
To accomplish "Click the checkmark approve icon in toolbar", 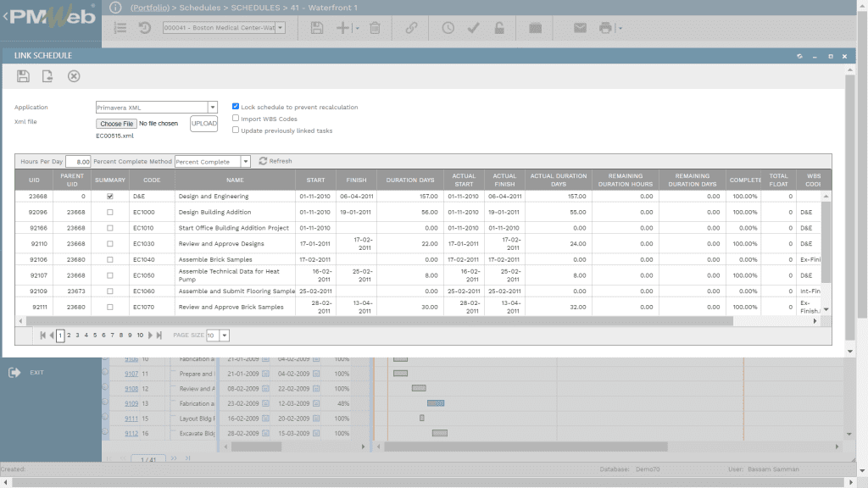I will pos(473,28).
